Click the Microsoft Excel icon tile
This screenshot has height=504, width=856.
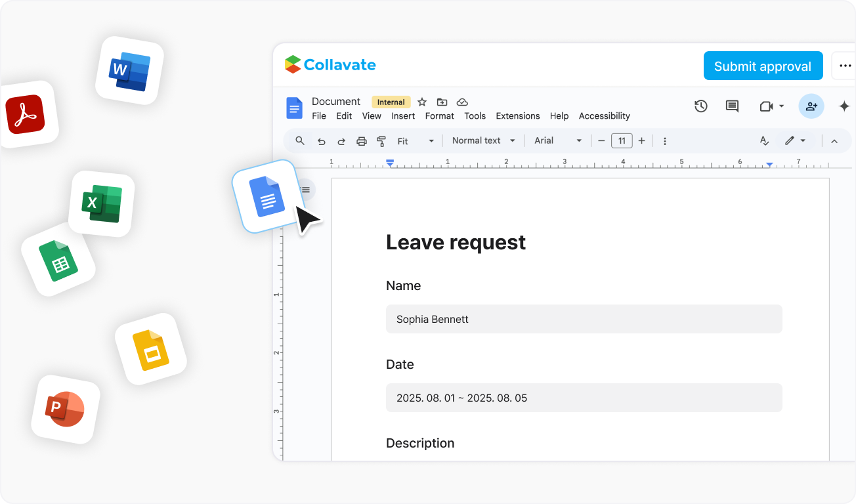click(x=102, y=204)
